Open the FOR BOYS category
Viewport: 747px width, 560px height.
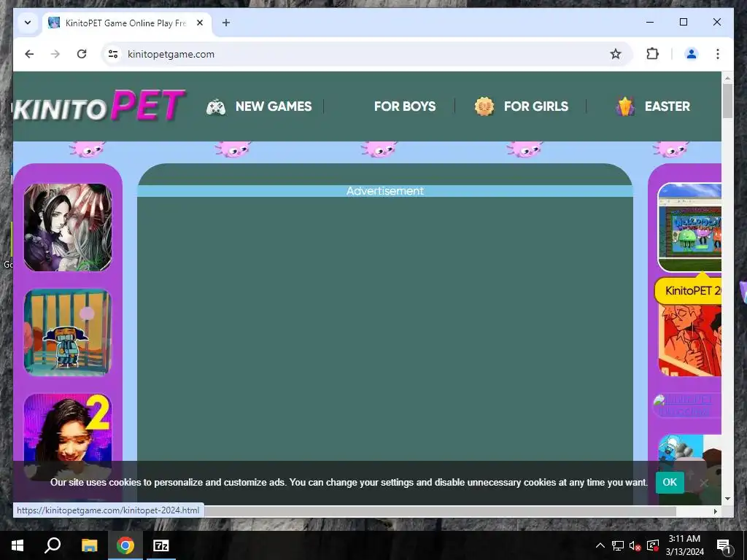pos(405,106)
